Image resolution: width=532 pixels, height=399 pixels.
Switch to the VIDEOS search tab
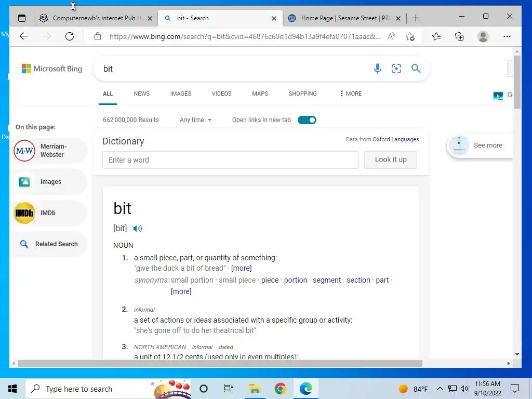[x=221, y=94]
